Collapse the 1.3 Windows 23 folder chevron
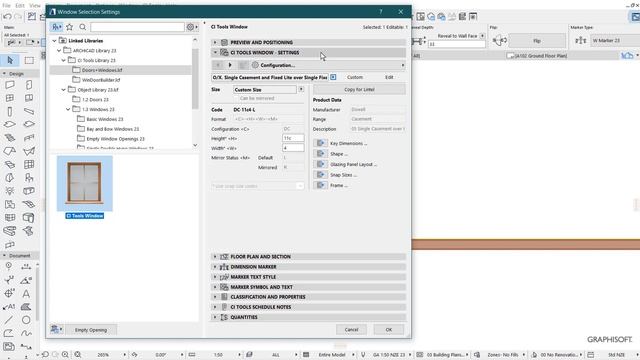 pos(68,109)
